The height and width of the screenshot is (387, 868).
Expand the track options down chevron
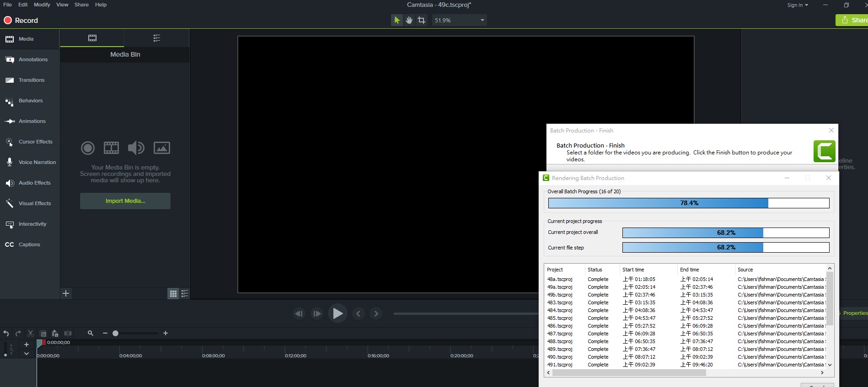click(27, 354)
